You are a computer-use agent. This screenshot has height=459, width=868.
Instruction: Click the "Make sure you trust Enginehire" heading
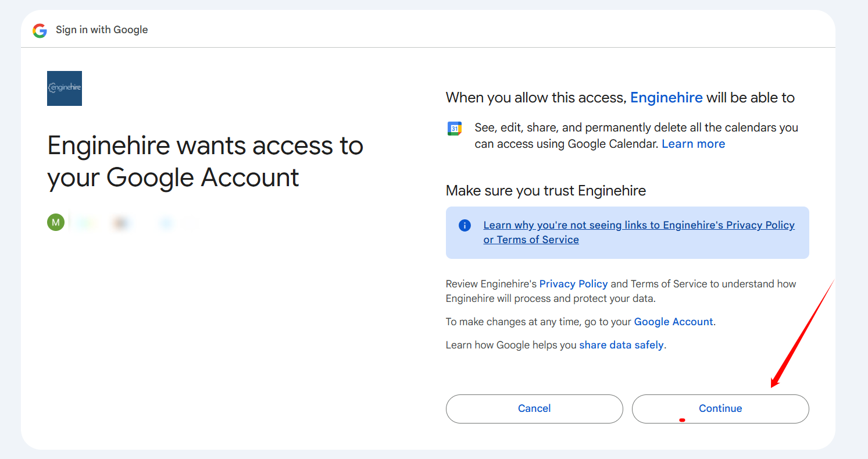click(x=545, y=191)
